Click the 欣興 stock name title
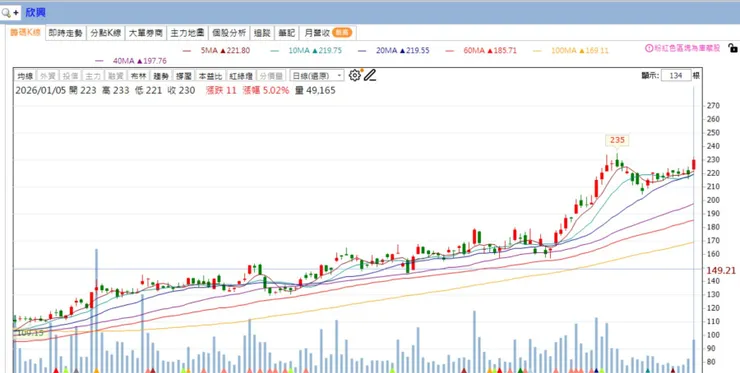 tap(36, 13)
